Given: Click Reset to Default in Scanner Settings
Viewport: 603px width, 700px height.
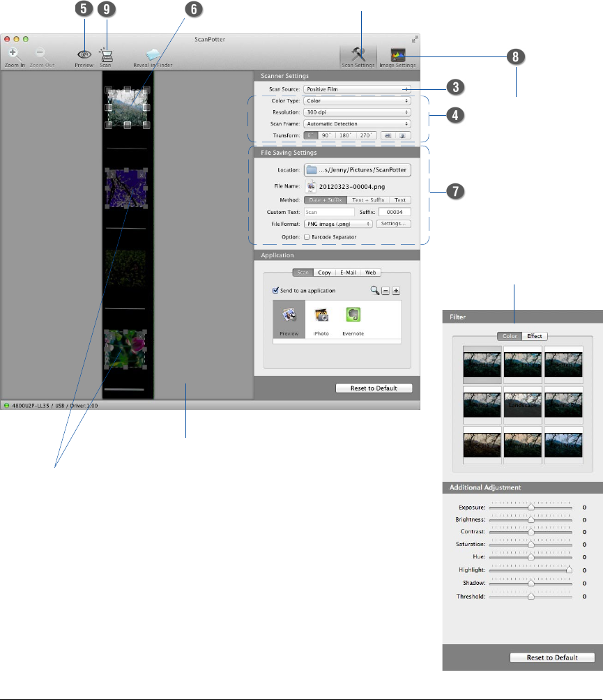Looking at the screenshot, I should click(373, 388).
